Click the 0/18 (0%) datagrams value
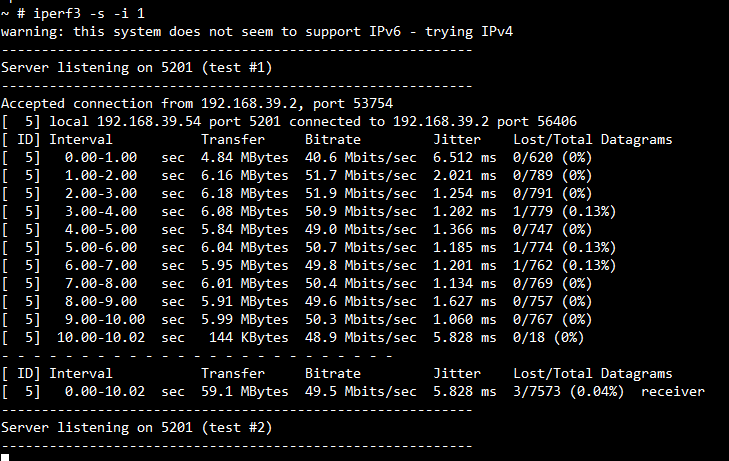 coord(548,337)
